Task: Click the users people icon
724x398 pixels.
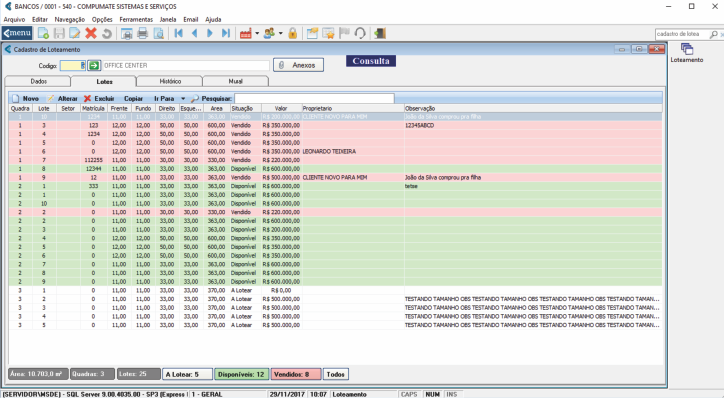Action: coord(269,33)
